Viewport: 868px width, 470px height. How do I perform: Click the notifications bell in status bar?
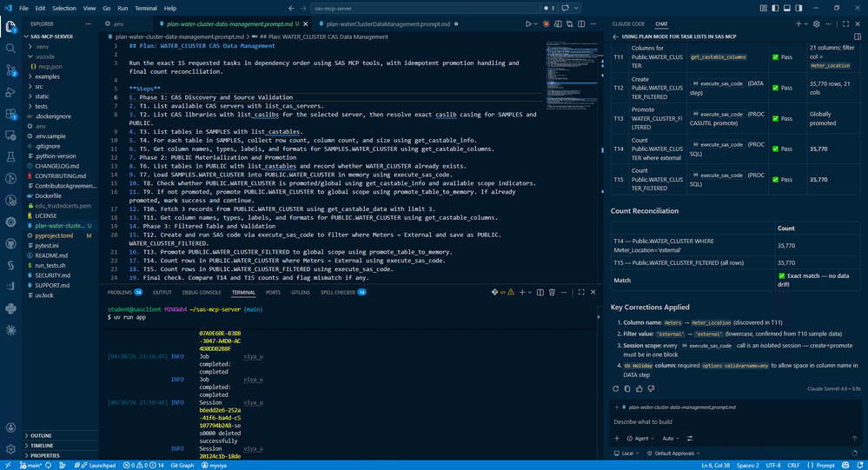(859, 466)
